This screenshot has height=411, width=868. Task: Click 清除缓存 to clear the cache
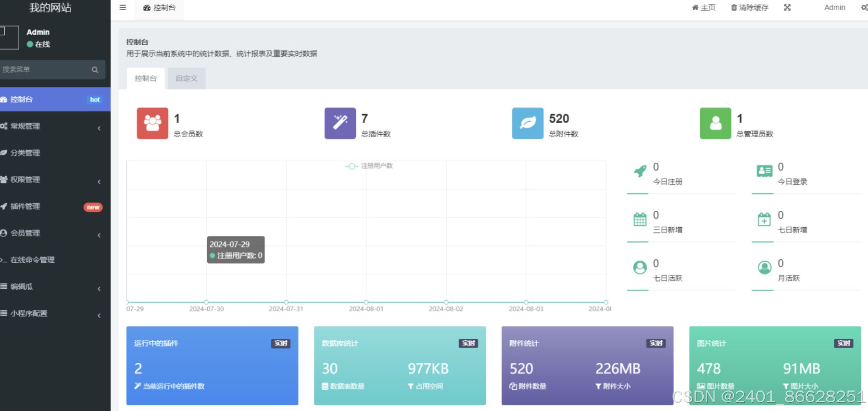(x=749, y=7)
